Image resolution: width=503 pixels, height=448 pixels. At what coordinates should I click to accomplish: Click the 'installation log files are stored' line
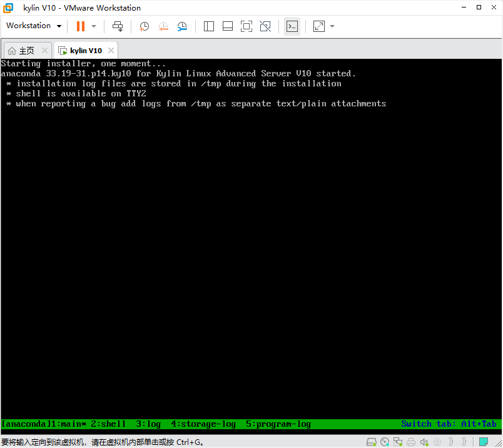[x=174, y=84]
